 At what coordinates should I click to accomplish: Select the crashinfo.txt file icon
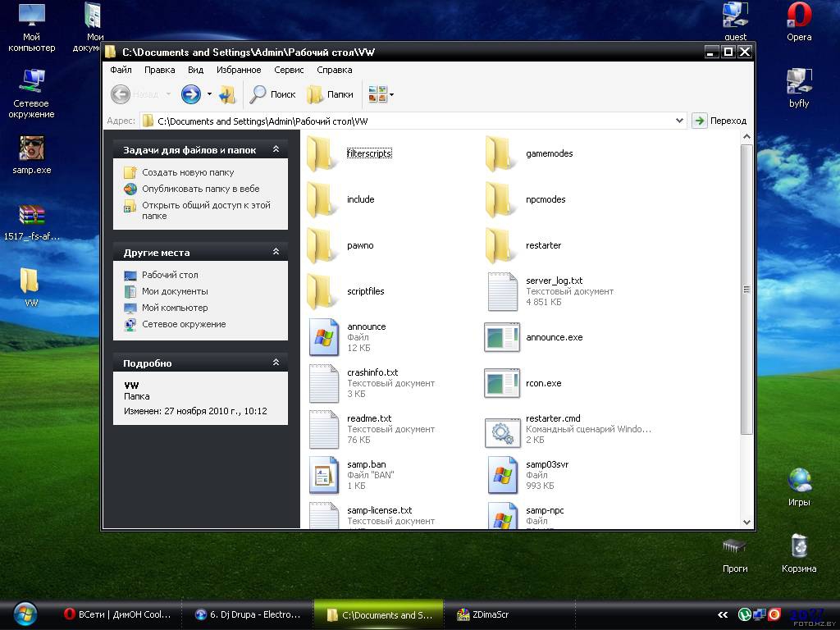pos(323,384)
